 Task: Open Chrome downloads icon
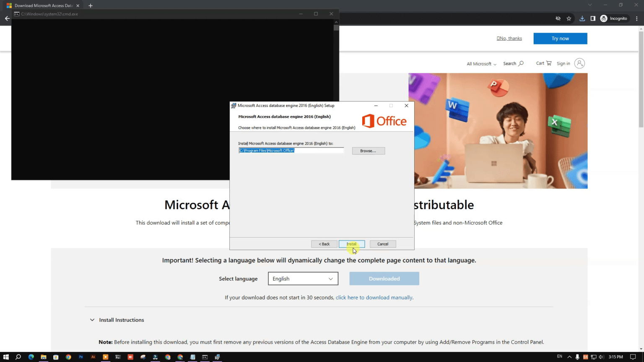click(582, 18)
